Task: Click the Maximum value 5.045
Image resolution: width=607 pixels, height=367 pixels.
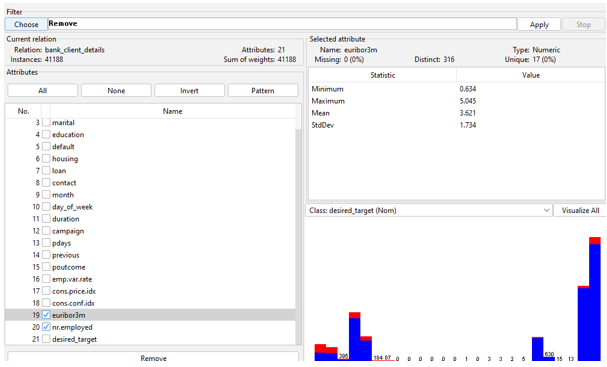Action: click(x=468, y=101)
